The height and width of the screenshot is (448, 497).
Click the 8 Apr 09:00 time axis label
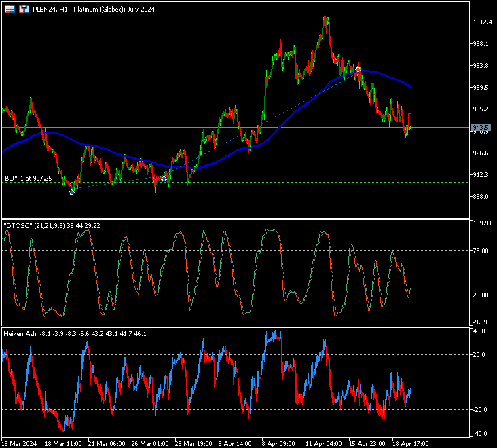click(x=278, y=443)
